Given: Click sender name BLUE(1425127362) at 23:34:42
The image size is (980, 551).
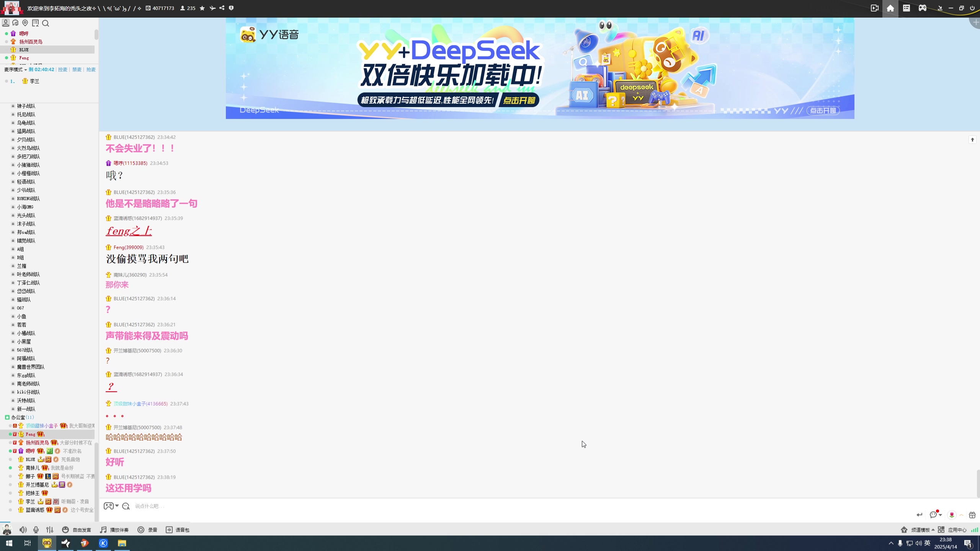Looking at the screenshot, I should tap(134, 137).
